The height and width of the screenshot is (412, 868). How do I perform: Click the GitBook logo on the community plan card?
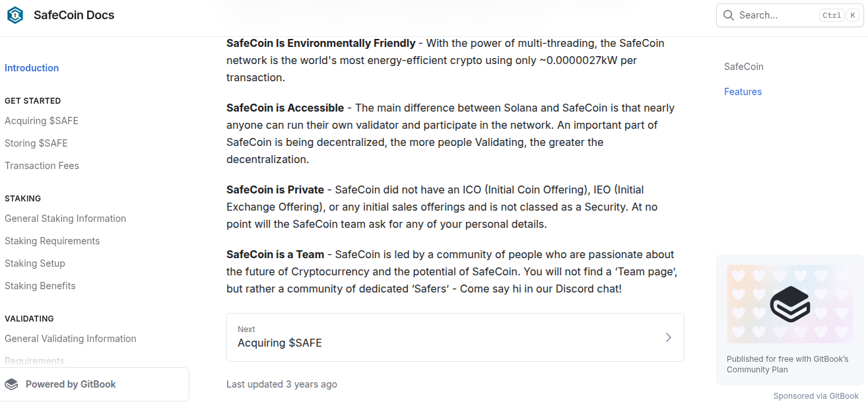click(789, 304)
